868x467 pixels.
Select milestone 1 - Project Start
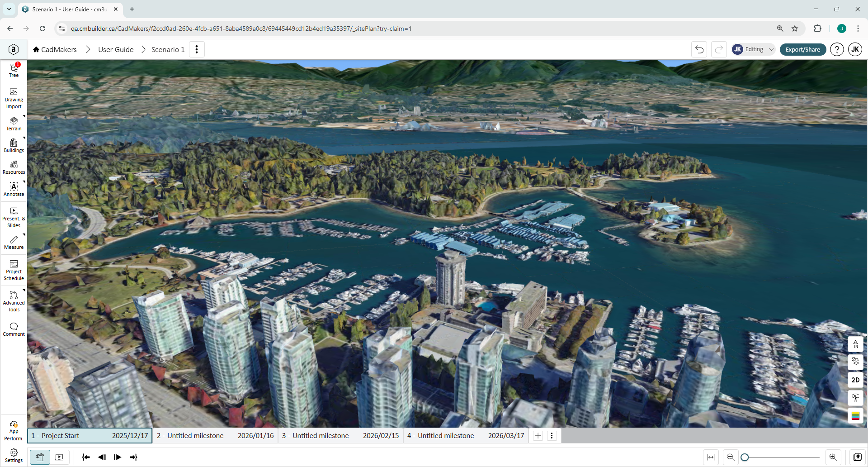click(x=90, y=435)
